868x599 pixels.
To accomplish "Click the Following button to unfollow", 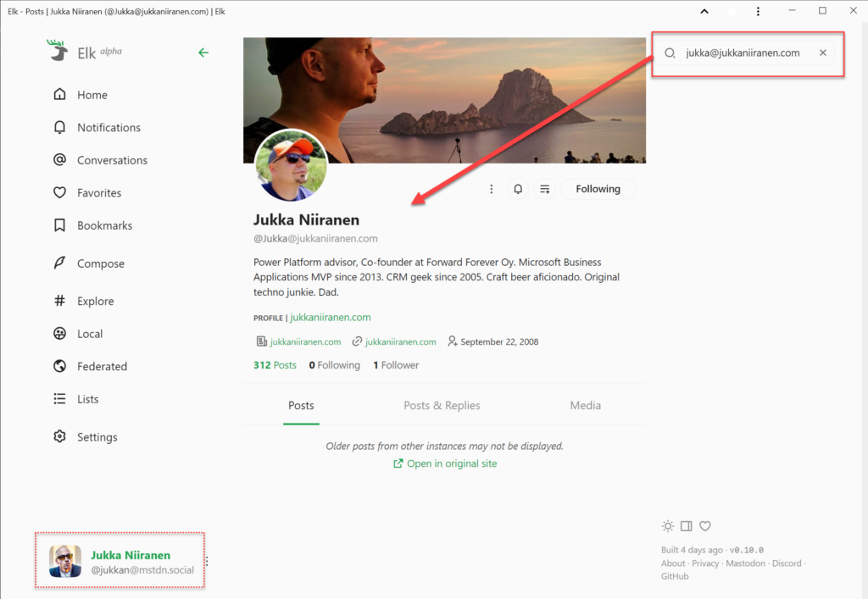I will click(598, 189).
